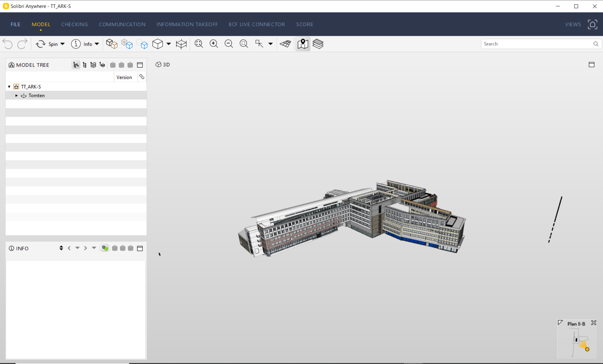Click the Search input field

pos(537,44)
